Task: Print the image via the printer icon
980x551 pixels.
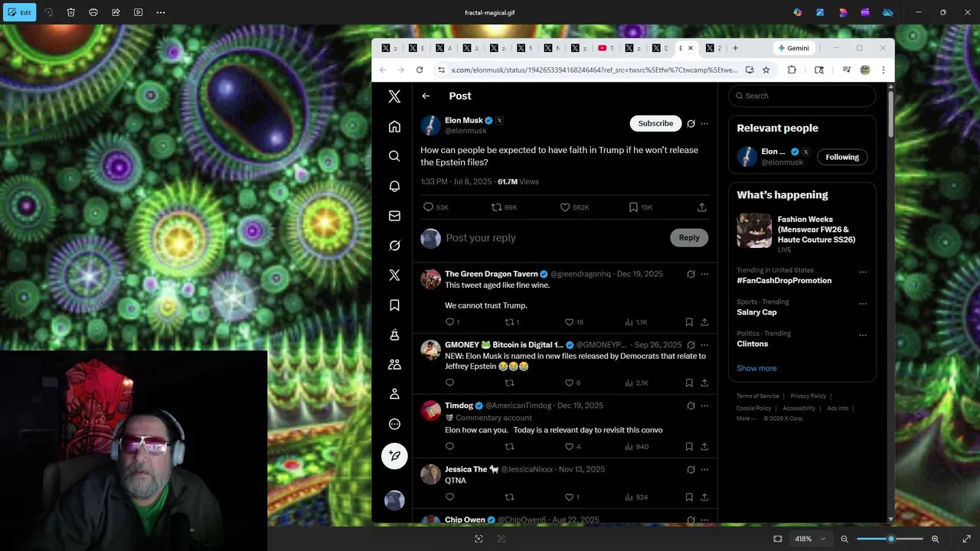Action: click(x=93, y=12)
